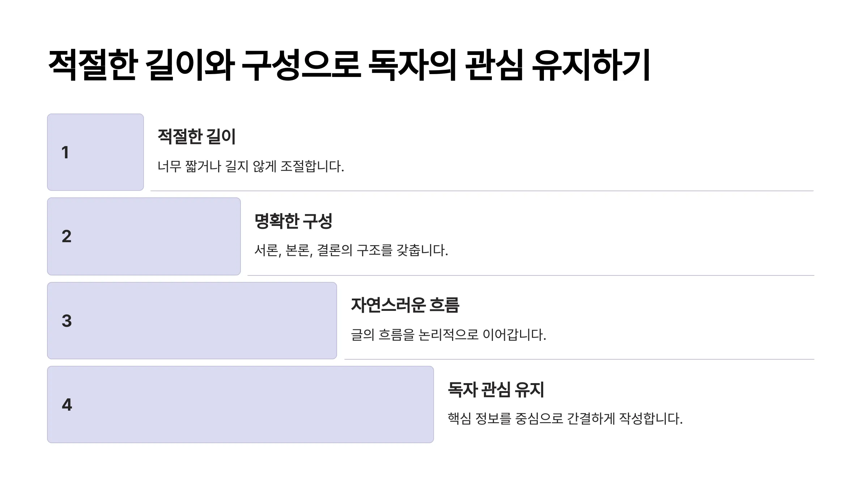Click the number 1 in the first box

pos(65,152)
